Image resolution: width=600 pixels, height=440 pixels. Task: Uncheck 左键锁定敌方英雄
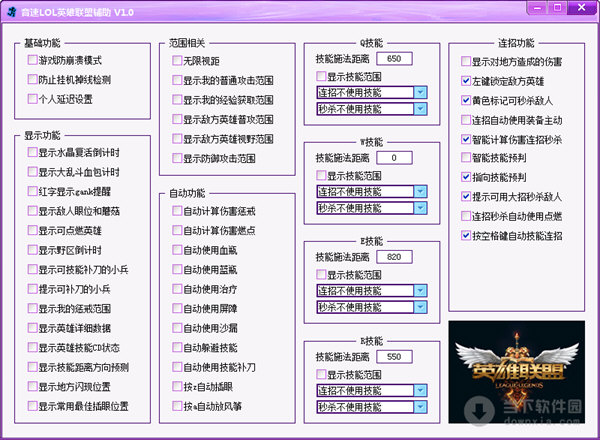pyautogui.click(x=466, y=81)
